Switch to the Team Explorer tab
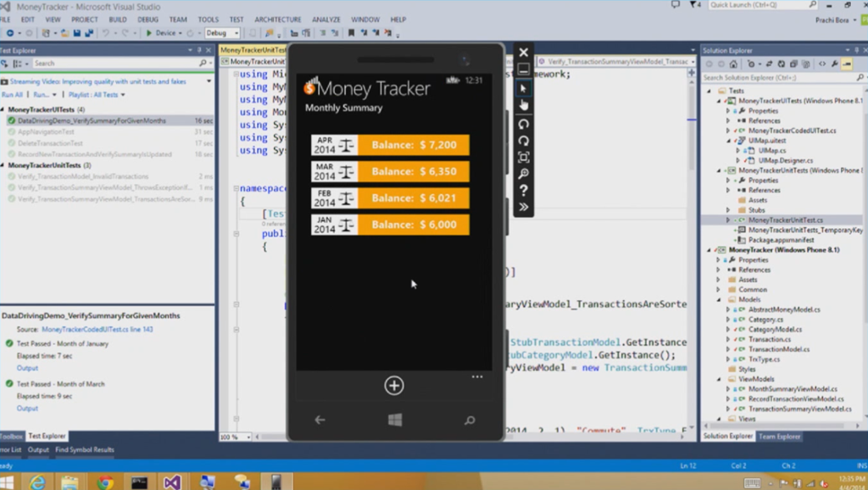 (x=780, y=437)
